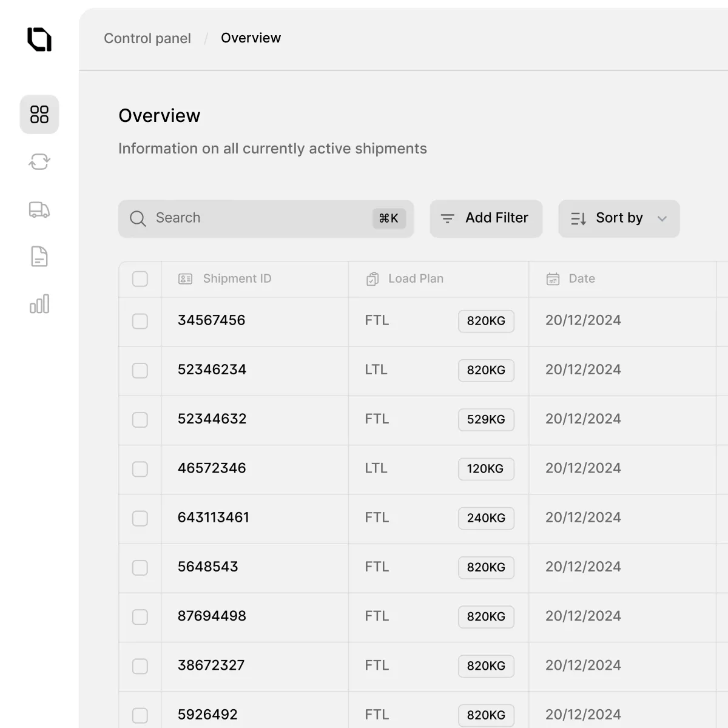Open the dashboard grid icon in sidebar

coord(39,115)
